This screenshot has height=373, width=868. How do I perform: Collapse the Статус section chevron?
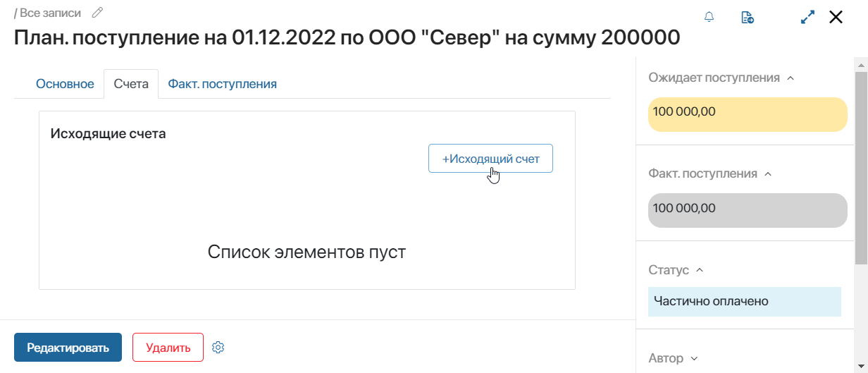[x=700, y=270]
